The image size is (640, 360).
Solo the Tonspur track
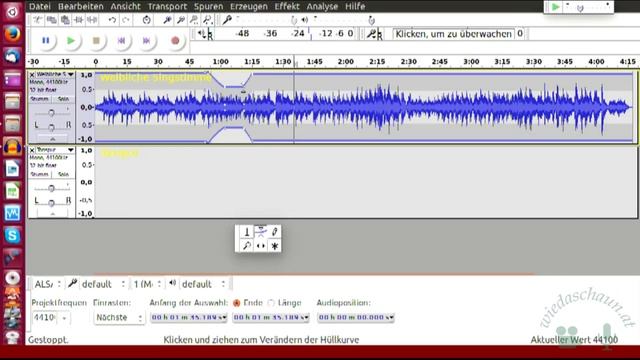(63, 174)
